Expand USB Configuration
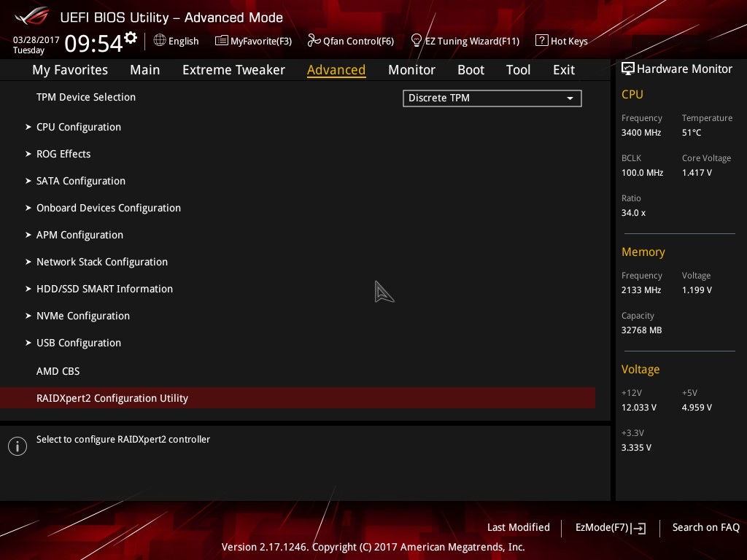The height and width of the screenshot is (560, 747). 79,343
